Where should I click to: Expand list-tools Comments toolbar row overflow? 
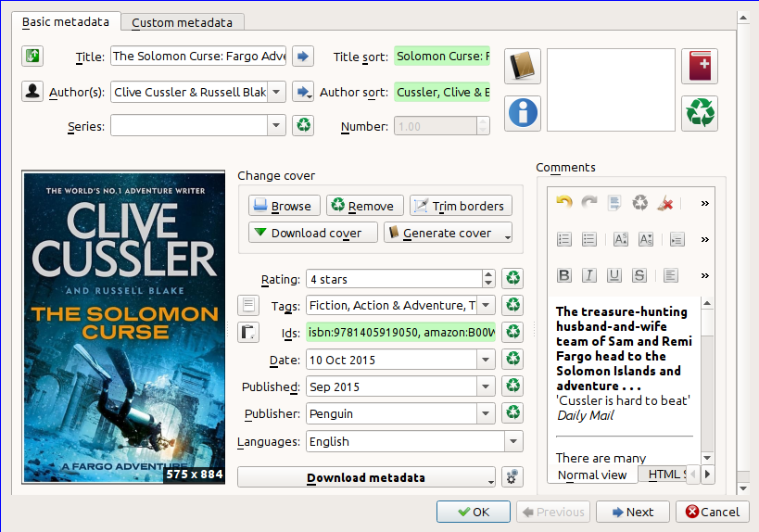point(704,239)
